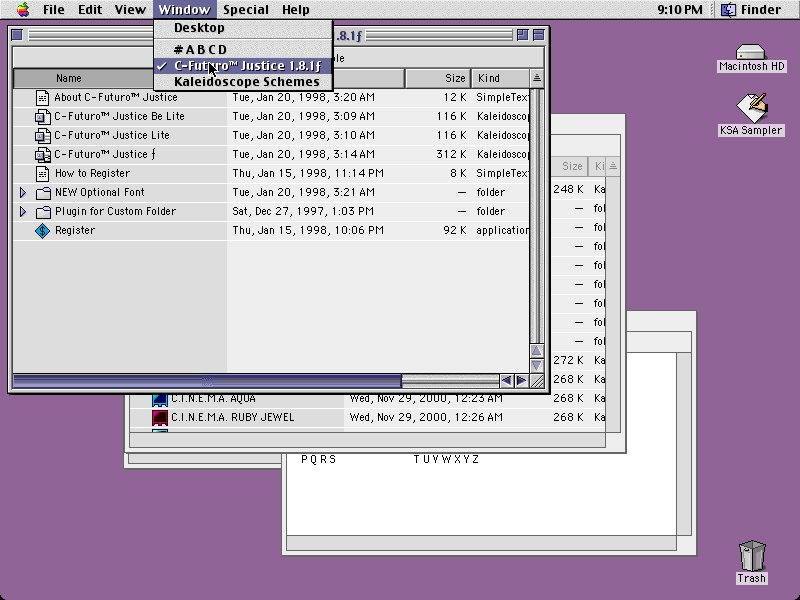
Task: Choose Desktop from the Window menu
Action: (x=243, y=28)
